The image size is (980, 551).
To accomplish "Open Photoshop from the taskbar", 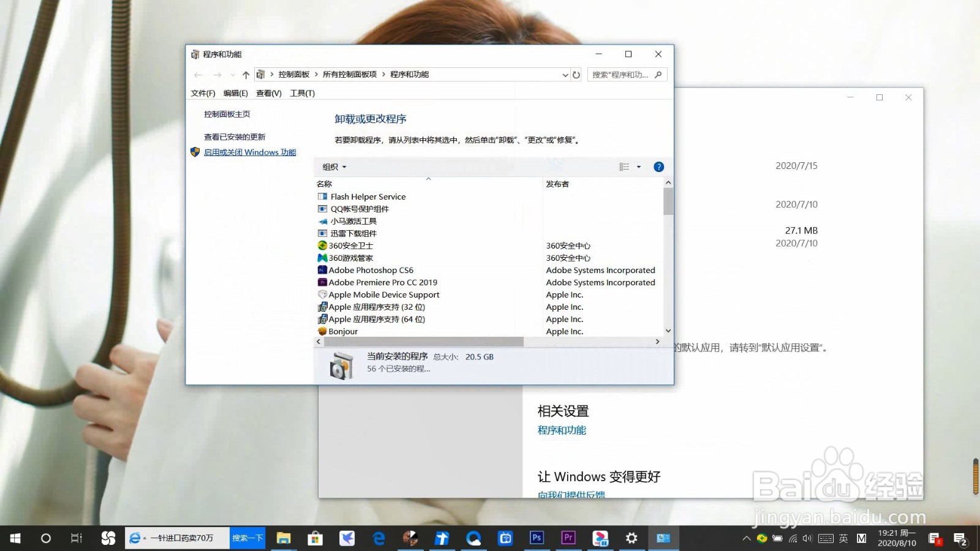I will pyautogui.click(x=537, y=538).
